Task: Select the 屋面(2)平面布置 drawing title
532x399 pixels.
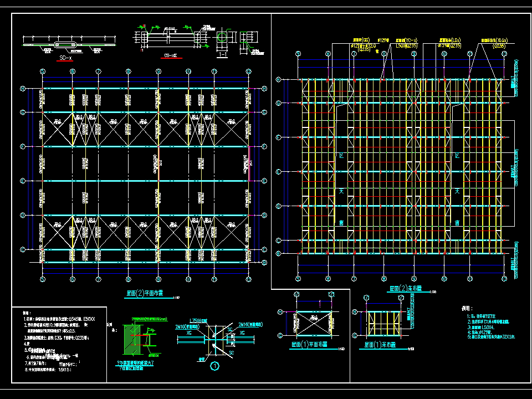Action: [x=145, y=294]
